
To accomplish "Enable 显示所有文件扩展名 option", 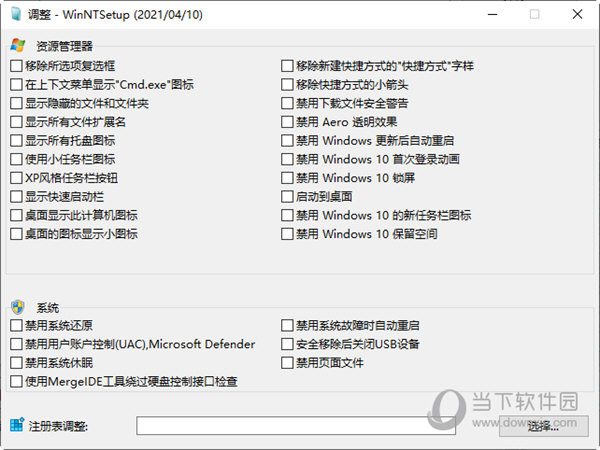I will pos(16,122).
